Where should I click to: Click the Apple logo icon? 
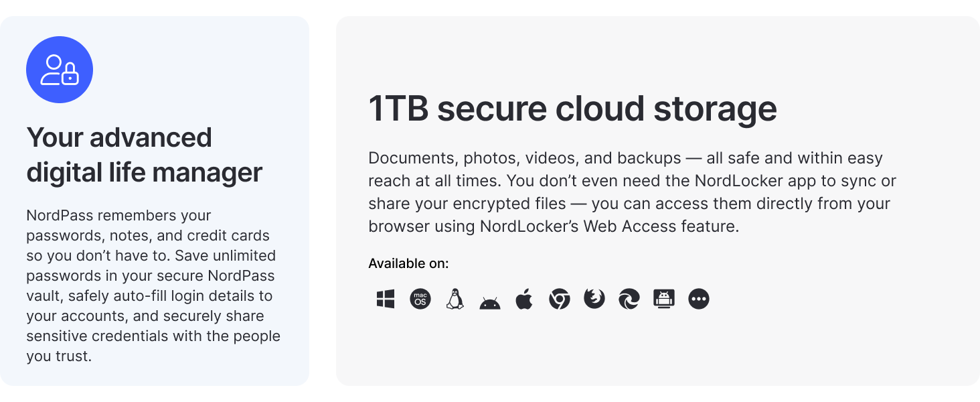click(524, 299)
